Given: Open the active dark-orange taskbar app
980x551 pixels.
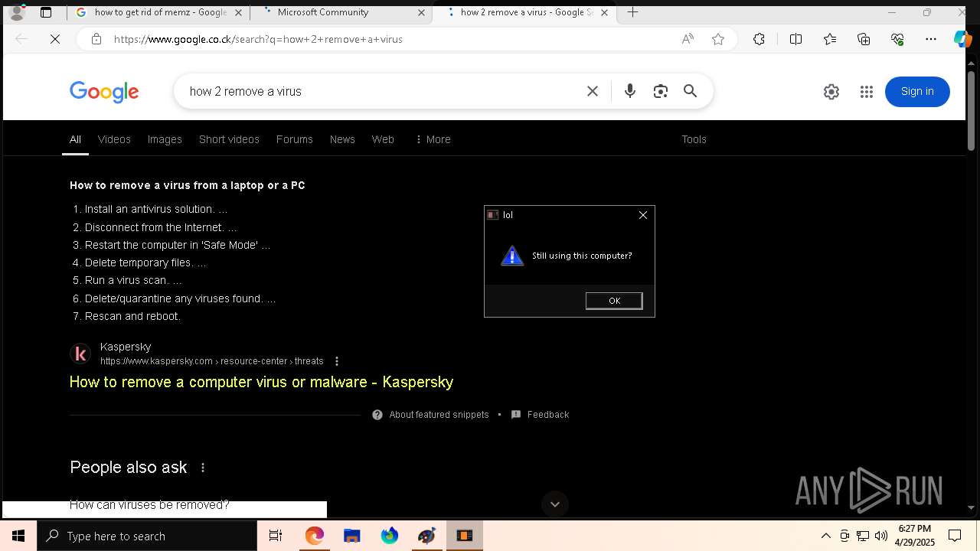Looking at the screenshot, I should (x=465, y=536).
